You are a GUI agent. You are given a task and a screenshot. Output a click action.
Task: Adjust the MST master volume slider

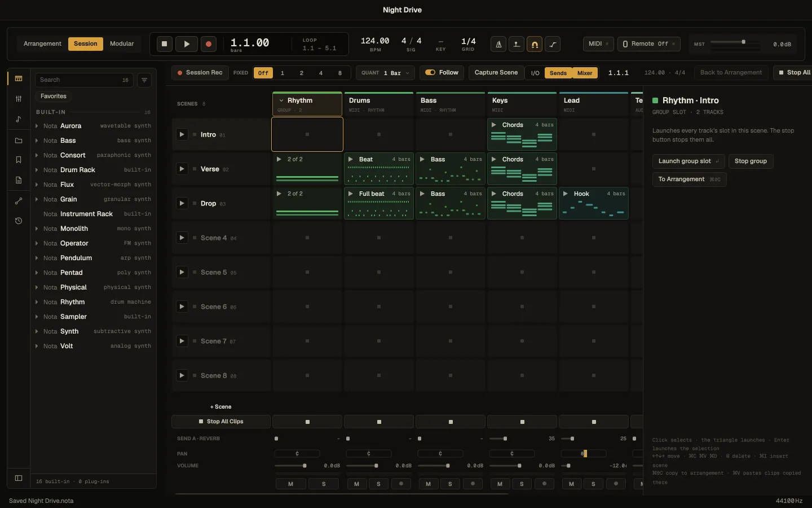click(x=735, y=42)
